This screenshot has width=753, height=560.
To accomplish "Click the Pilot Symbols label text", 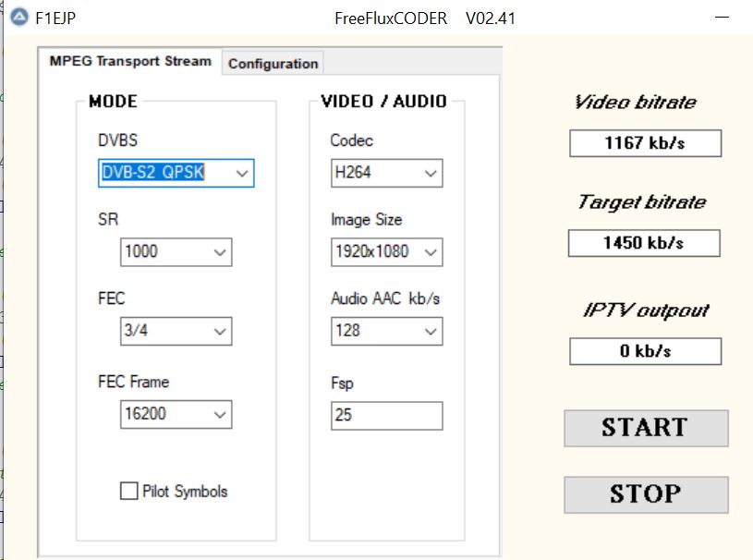I will tap(185, 492).
